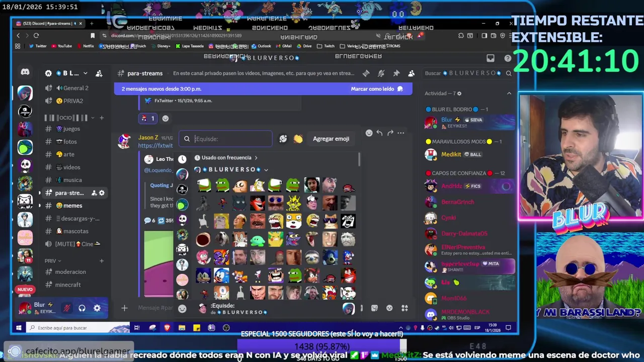The width and height of the screenshot is (644, 362).
Task: Open BernaGrinch member in list
Action: 468,202
